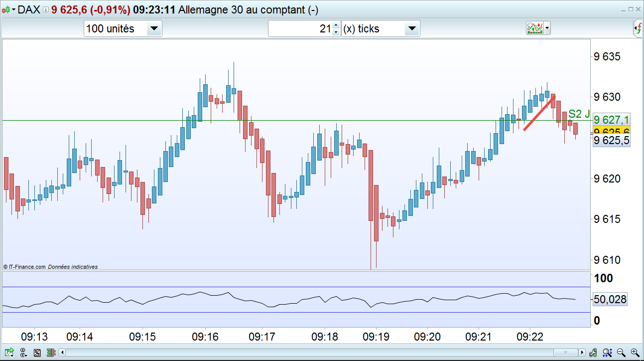644x361 pixels.
Task: Minimize the DAX chart window
Action: point(622,9)
